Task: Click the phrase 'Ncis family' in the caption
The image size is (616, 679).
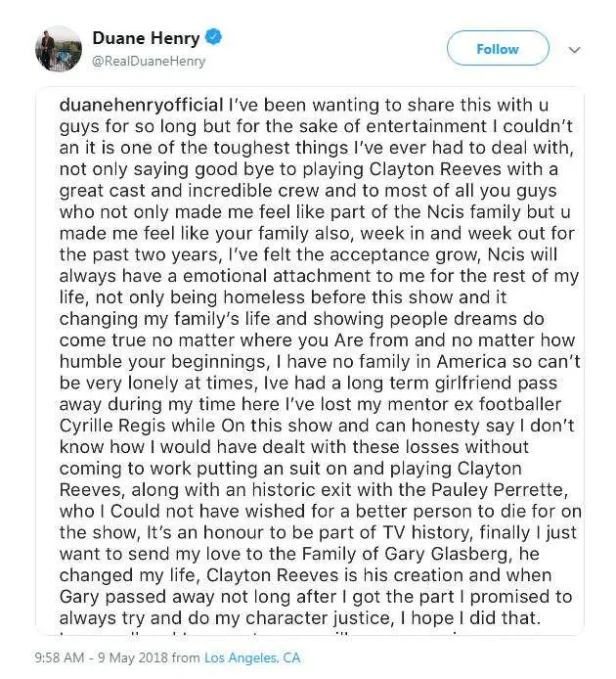Action: coord(474,212)
